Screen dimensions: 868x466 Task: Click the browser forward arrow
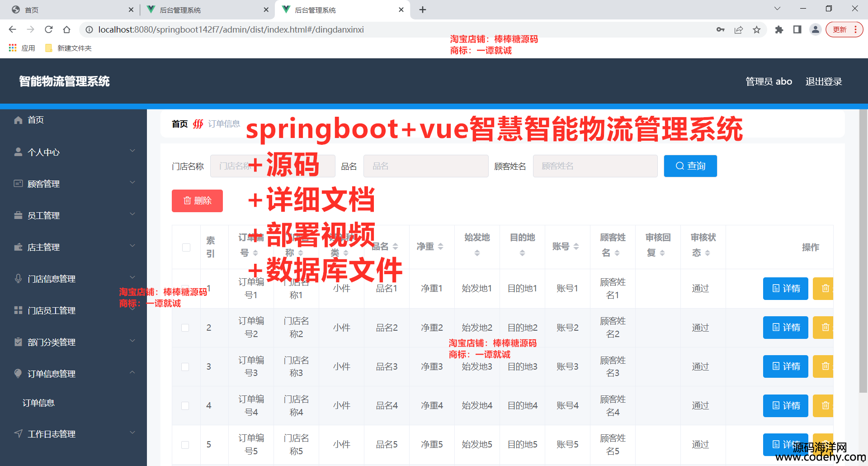tap(30, 29)
